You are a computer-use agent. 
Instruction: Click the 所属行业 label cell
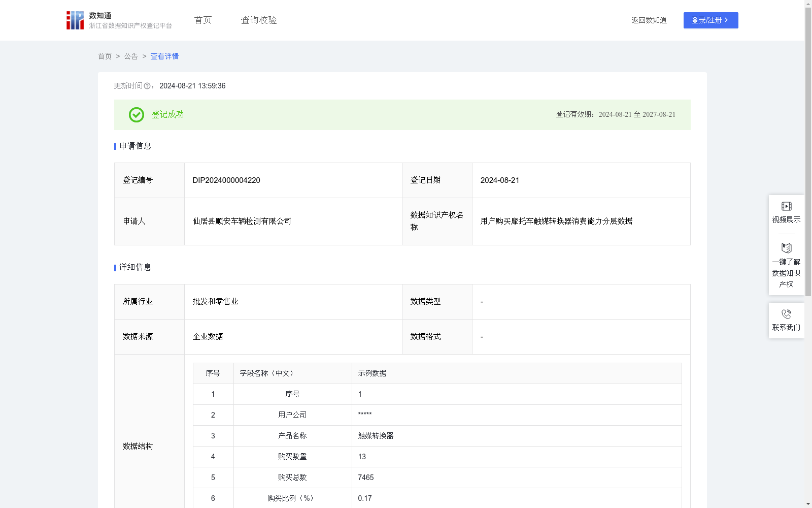point(149,302)
